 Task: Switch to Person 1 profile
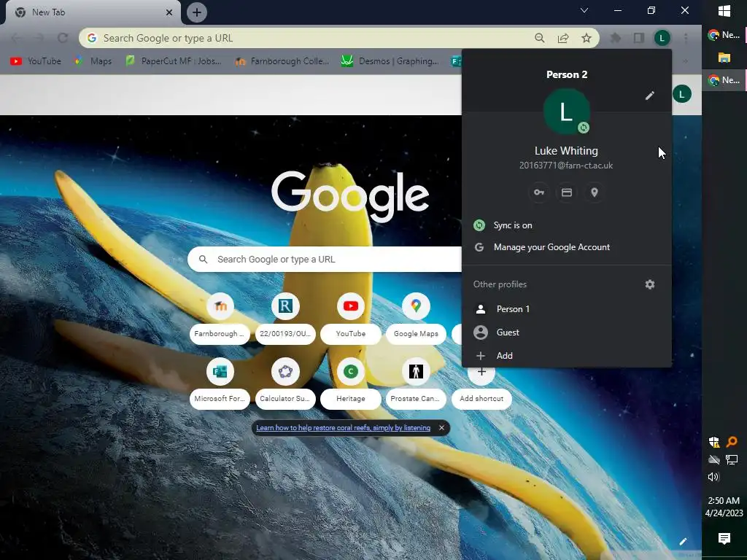pyautogui.click(x=566, y=309)
